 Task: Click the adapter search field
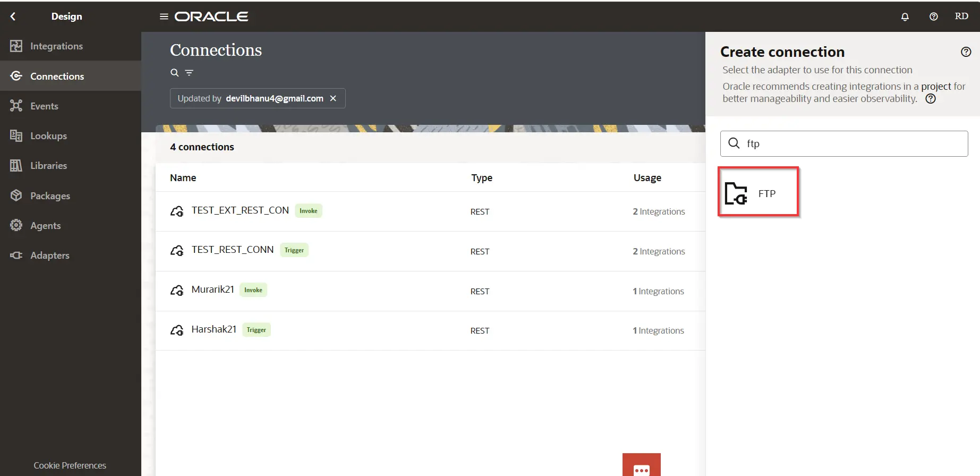click(850, 143)
